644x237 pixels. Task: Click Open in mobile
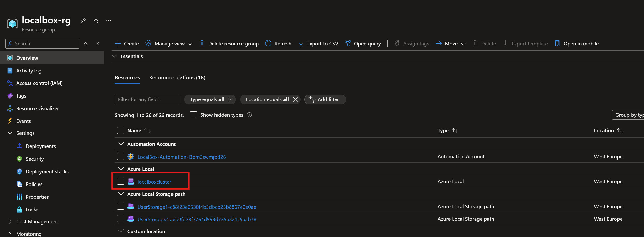coord(577,44)
